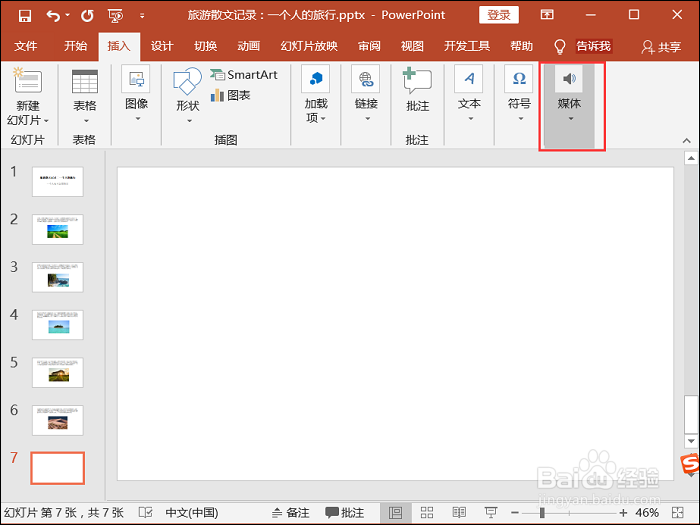This screenshot has width=700, height=525.
Task: Click the vertical scrollbar down arrow
Action: pos(691,441)
